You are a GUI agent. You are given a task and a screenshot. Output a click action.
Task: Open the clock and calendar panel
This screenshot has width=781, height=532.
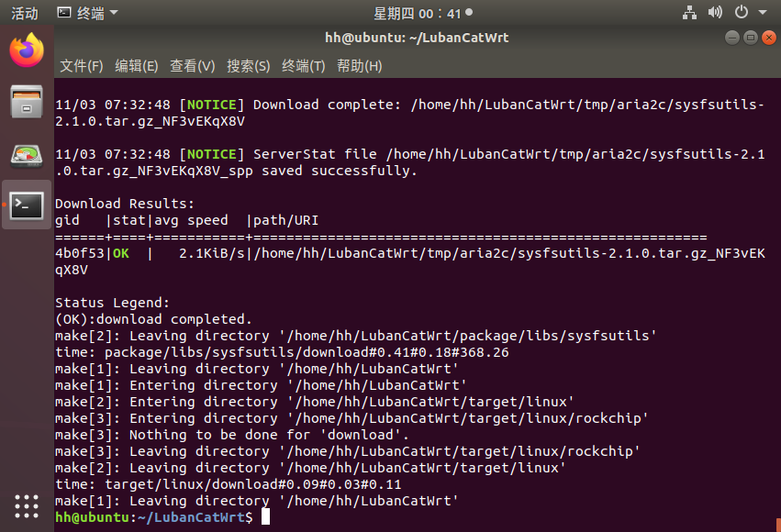423,14
